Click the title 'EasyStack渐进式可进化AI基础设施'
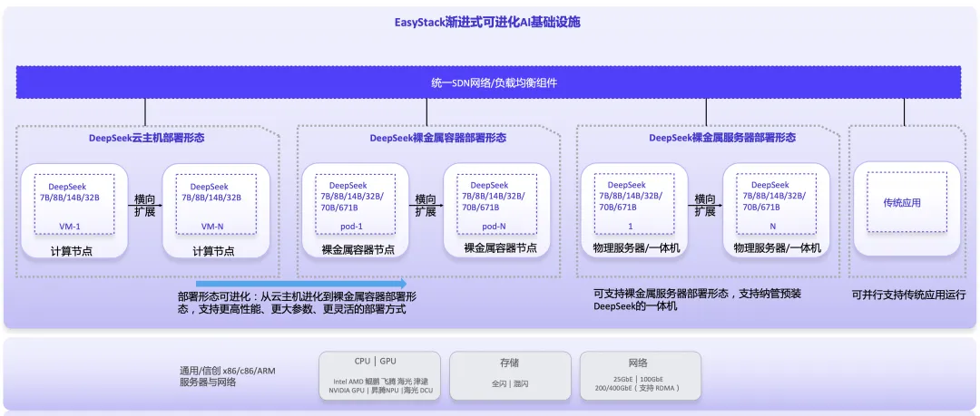 (487, 23)
